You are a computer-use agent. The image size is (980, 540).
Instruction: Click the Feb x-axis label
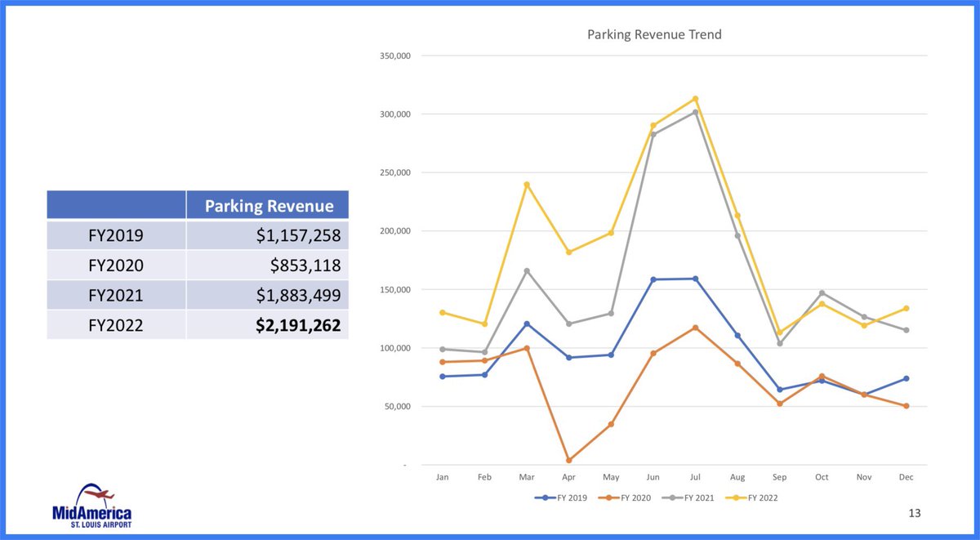(x=484, y=476)
